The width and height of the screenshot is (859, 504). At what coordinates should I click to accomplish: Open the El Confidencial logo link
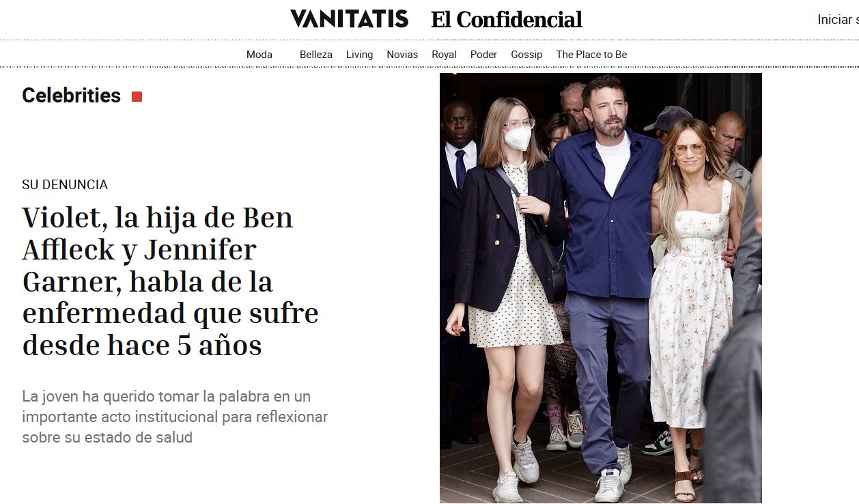click(506, 20)
